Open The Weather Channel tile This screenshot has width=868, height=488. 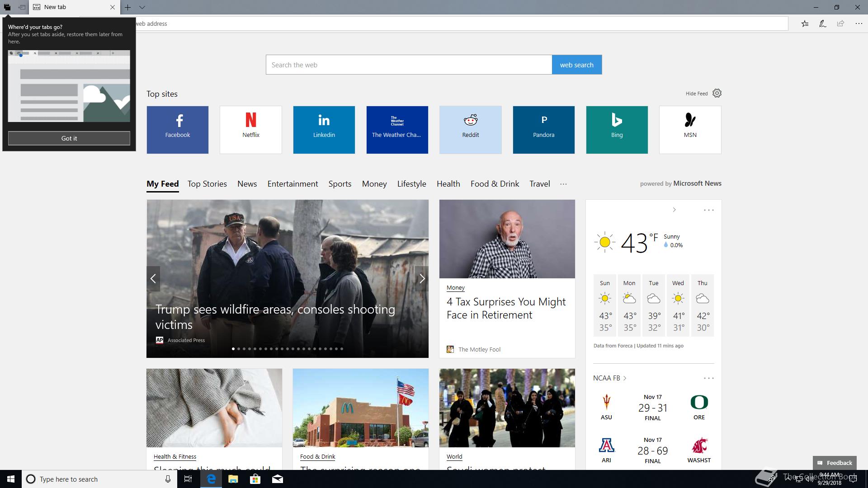(397, 130)
